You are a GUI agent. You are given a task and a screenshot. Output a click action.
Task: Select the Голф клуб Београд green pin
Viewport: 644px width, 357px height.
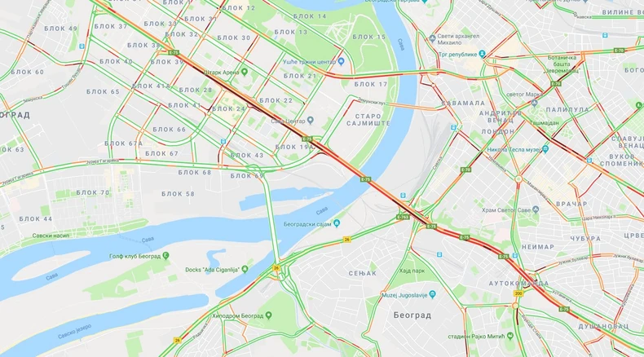point(166,256)
